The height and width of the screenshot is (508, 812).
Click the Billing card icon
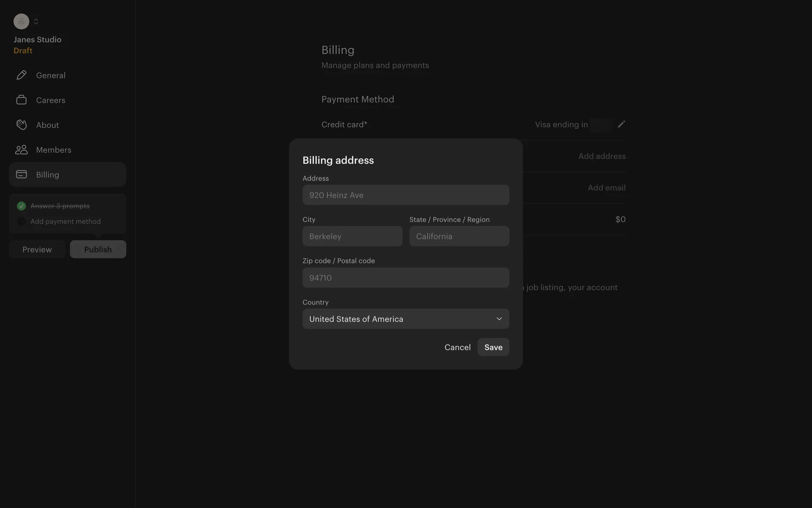(x=21, y=174)
